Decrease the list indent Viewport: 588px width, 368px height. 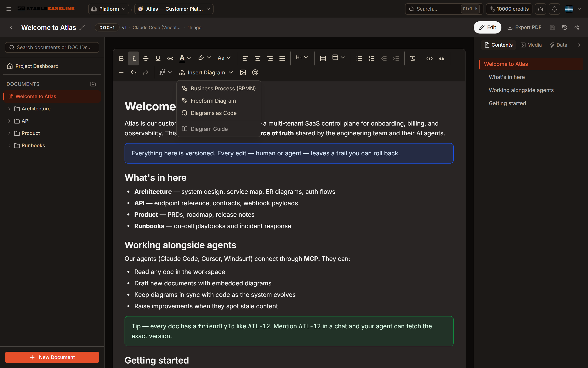[x=384, y=58]
